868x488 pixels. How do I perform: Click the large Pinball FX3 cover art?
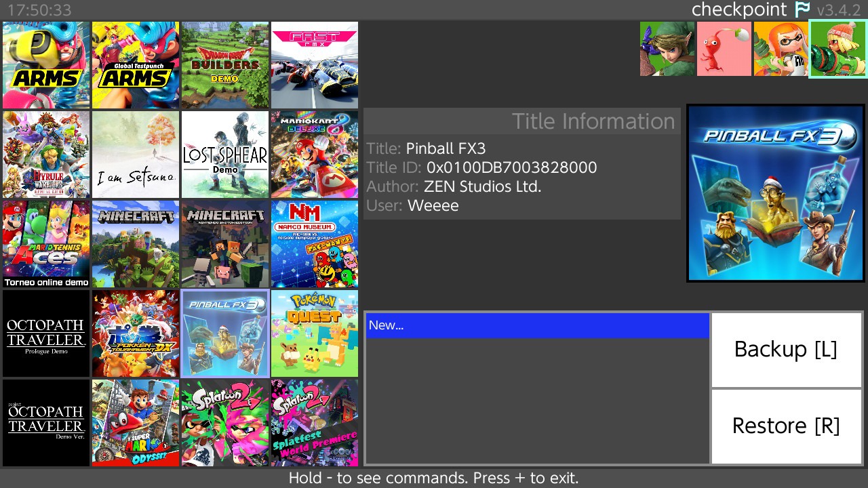(x=776, y=192)
